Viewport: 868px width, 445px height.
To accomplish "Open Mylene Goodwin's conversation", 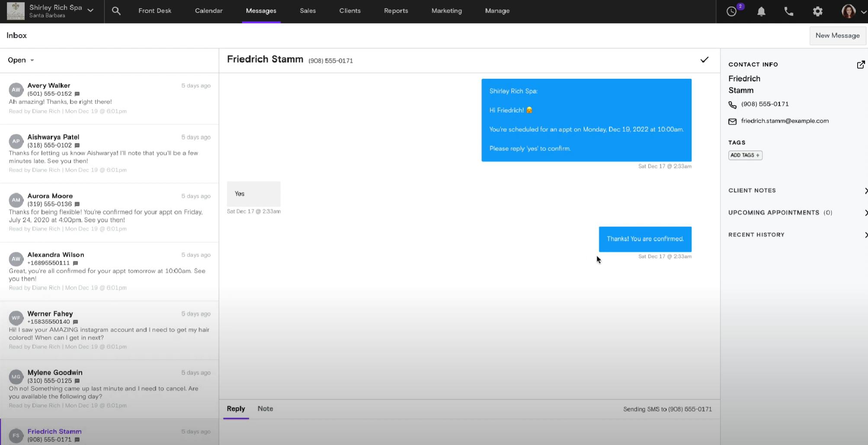I will [109, 389].
